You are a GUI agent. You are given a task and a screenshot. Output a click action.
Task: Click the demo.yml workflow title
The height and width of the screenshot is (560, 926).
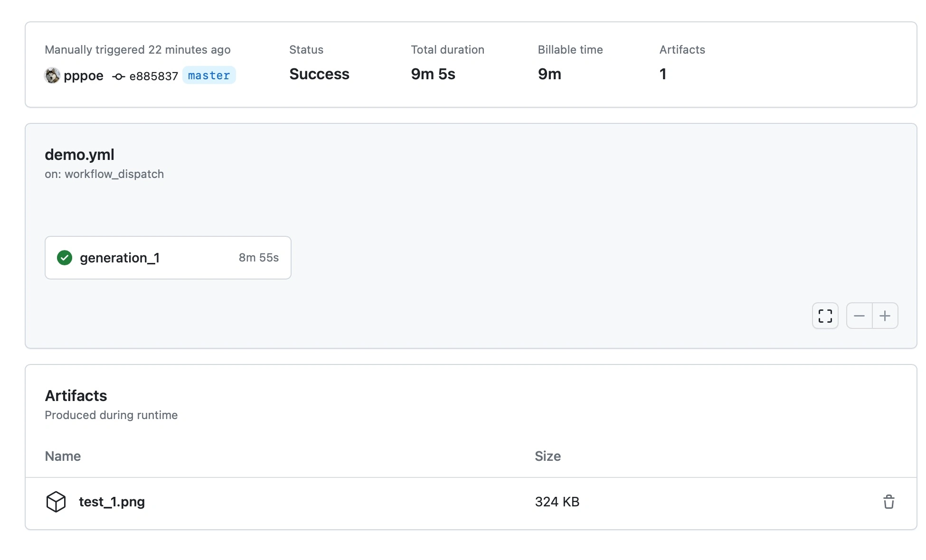[x=79, y=155]
